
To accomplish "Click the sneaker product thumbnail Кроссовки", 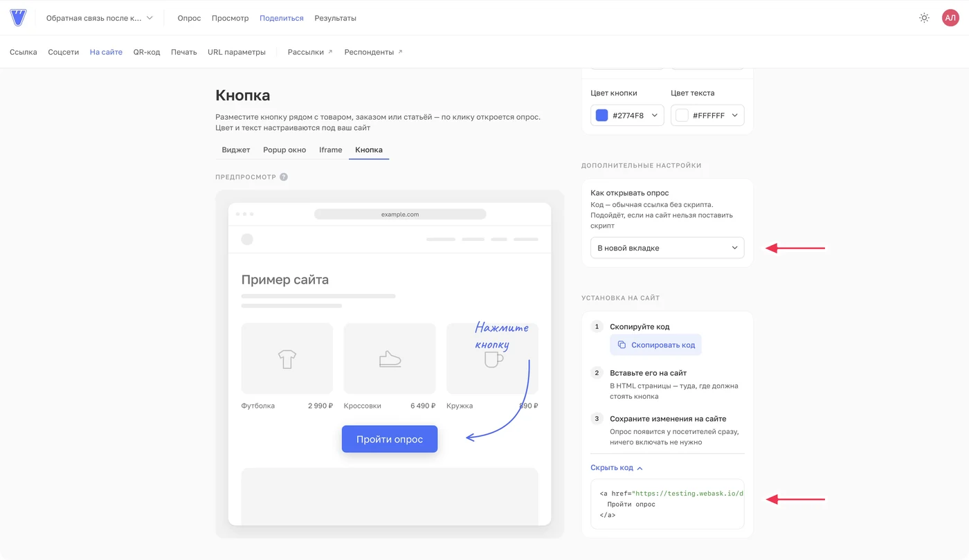I will point(390,359).
